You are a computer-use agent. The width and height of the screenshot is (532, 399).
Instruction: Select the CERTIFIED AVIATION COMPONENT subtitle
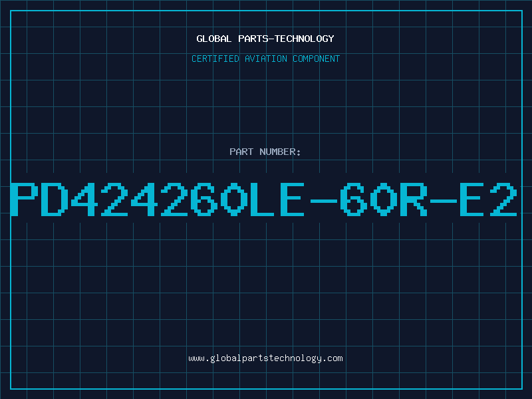tap(265, 59)
